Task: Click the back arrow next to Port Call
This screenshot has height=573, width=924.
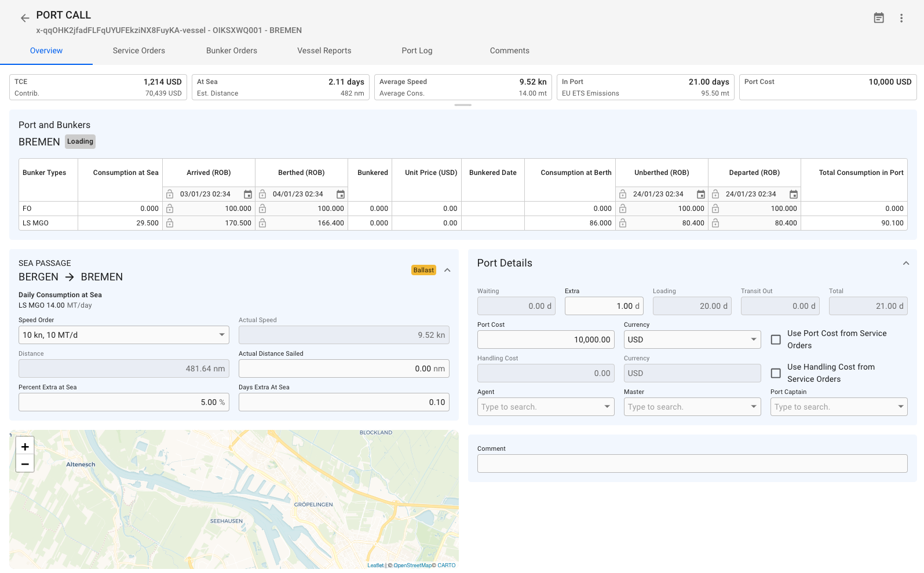Action: click(x=25, y=18)
